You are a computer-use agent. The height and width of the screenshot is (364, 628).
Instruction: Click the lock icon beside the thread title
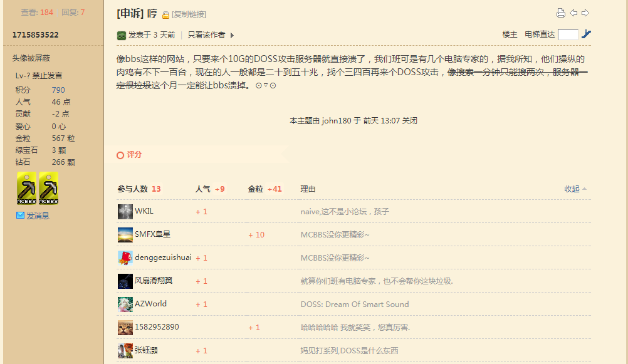[x=165, y=15]
